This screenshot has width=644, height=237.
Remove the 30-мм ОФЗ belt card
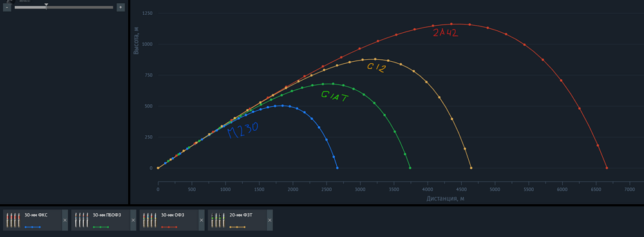click(x=201, y=220)
